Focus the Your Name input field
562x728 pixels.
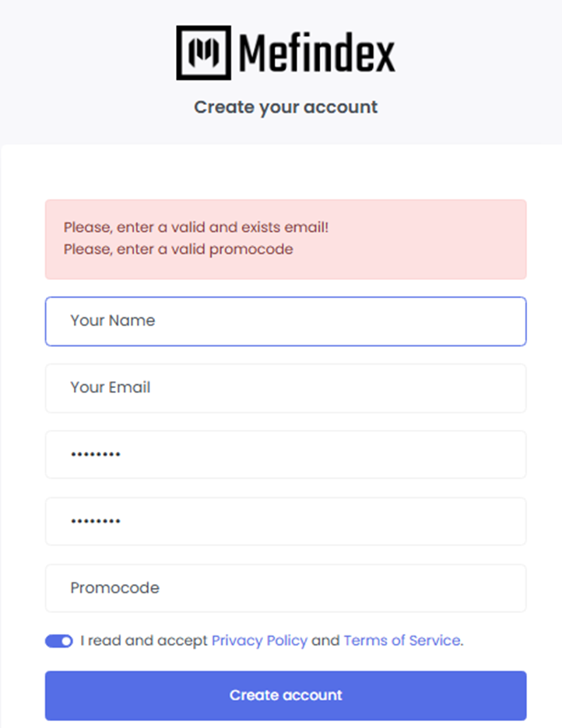coord(286,321)
